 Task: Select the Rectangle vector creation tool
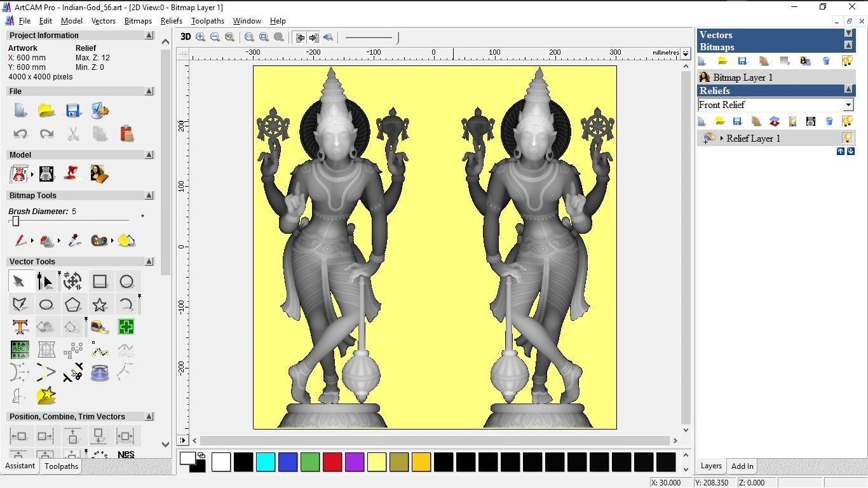click(100, 281)
